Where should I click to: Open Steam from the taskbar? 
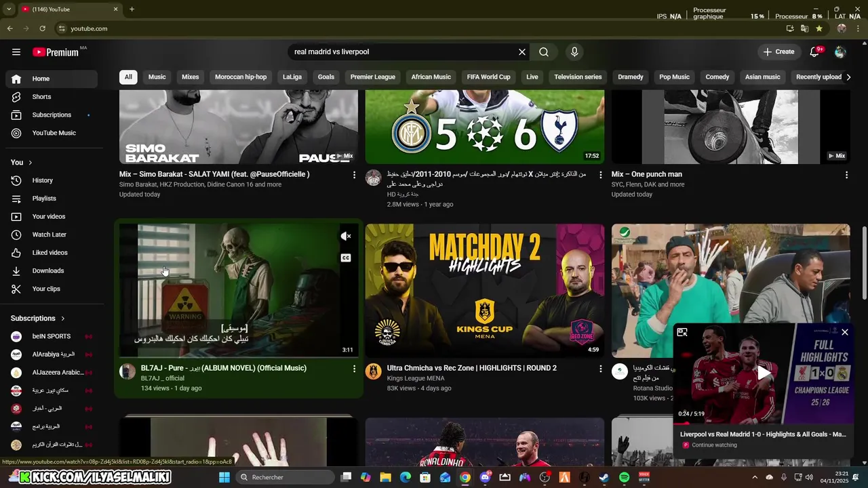(x=604, y=477)
